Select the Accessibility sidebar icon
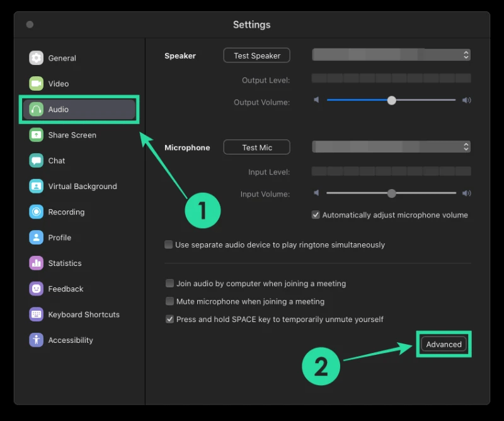Viewport: 504px width, 421px height. click(x=38, y=340)
